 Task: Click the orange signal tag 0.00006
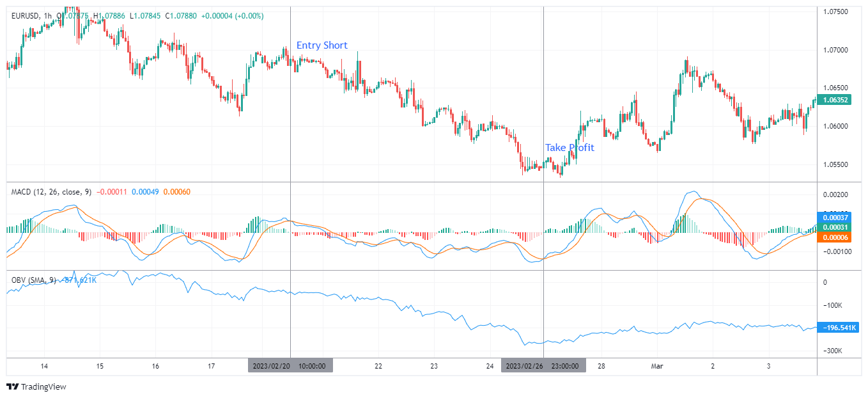click(x=835, y=237)
